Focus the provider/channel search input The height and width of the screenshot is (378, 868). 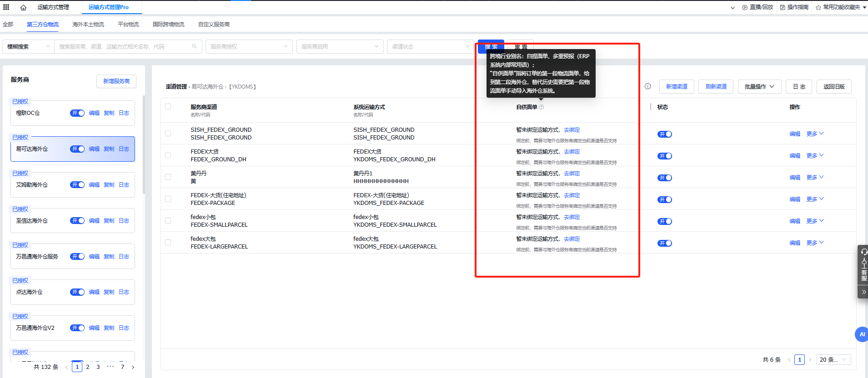point(128,46)
